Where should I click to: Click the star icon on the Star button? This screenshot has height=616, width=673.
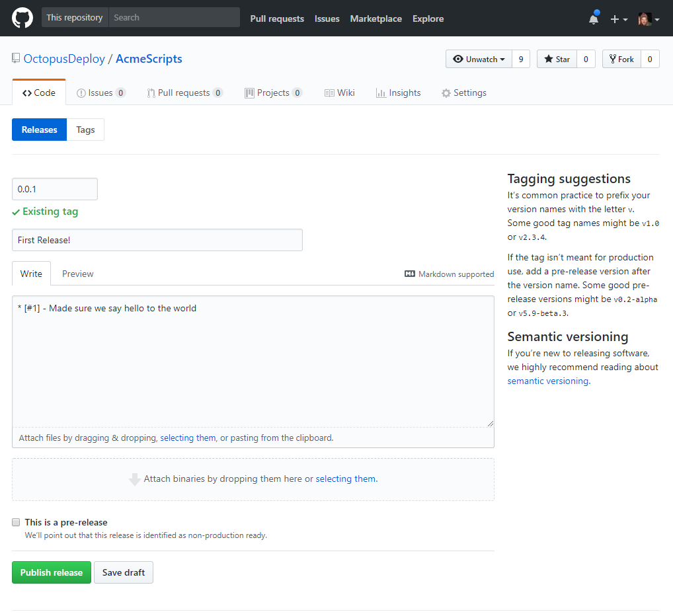(x=549, y=58)
